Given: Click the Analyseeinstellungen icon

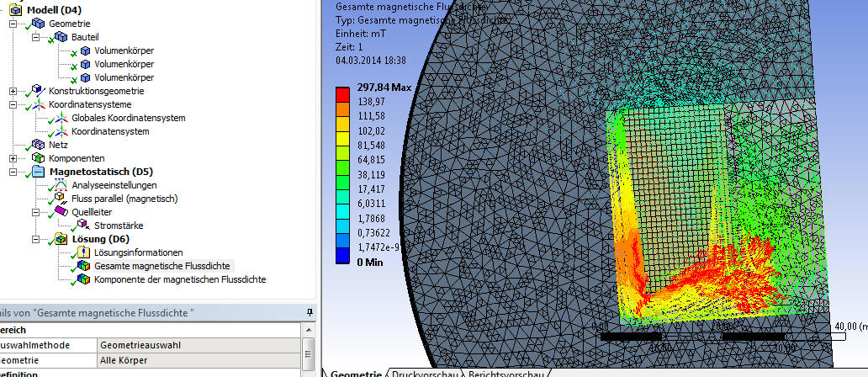Looking at the screenshot, I should 61,185.
